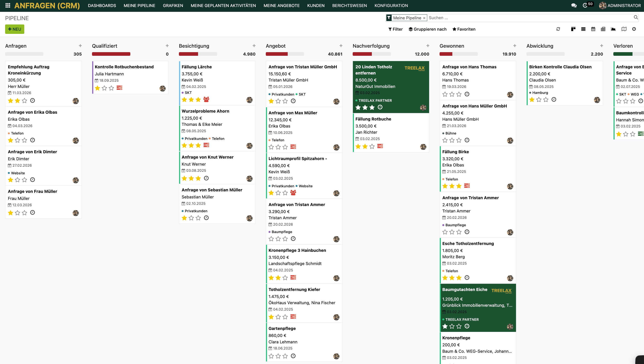The height and width of the screenshot is (364, 644).
Task: Quick-add record in Qualifiziert column
Action: [167, 46]
